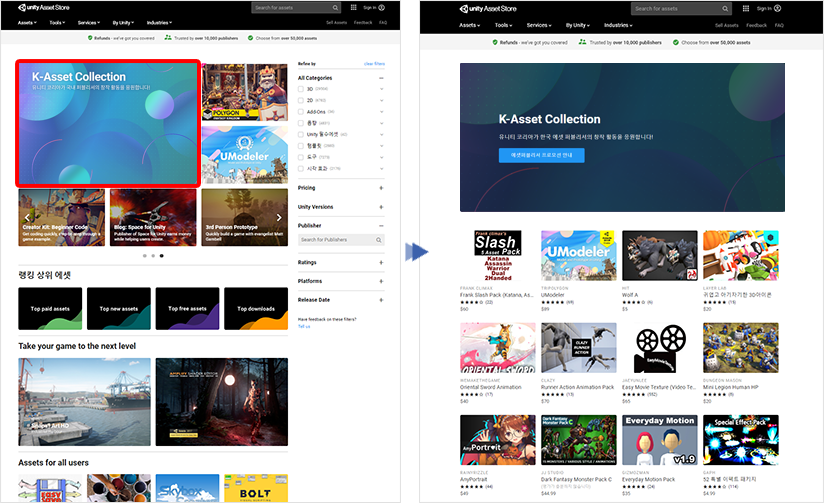Collapse the All Categories filter section
824x503 pixels.
pyautogui.click(x=382, y=78)
